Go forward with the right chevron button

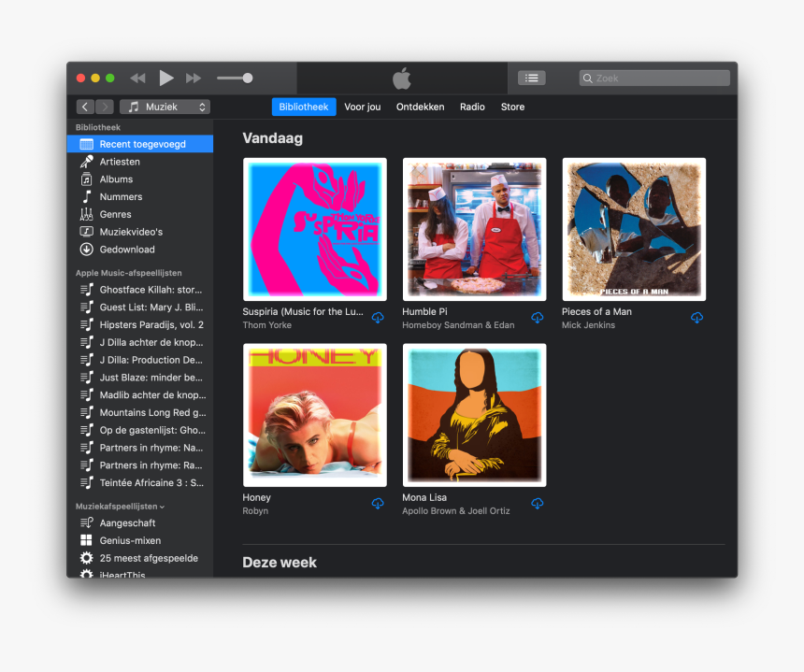[x=105, y=107]
